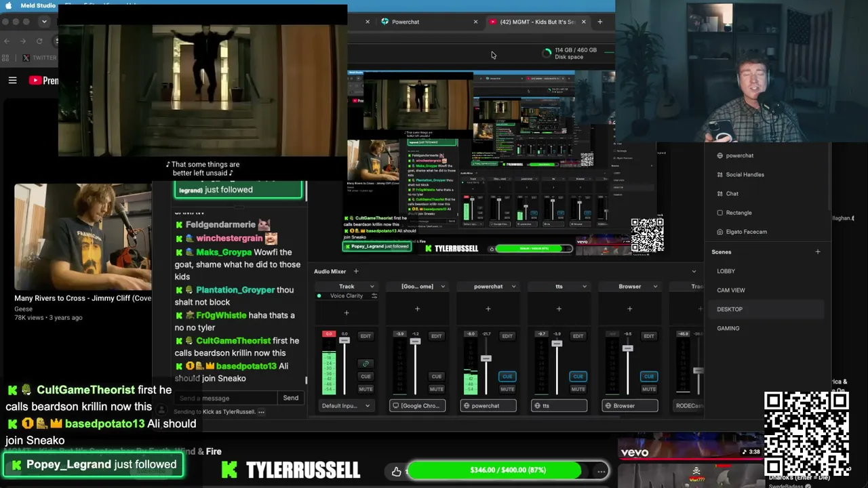Edit the tts channel
This screenshot has height=488, width=868.
coord(578,336)
